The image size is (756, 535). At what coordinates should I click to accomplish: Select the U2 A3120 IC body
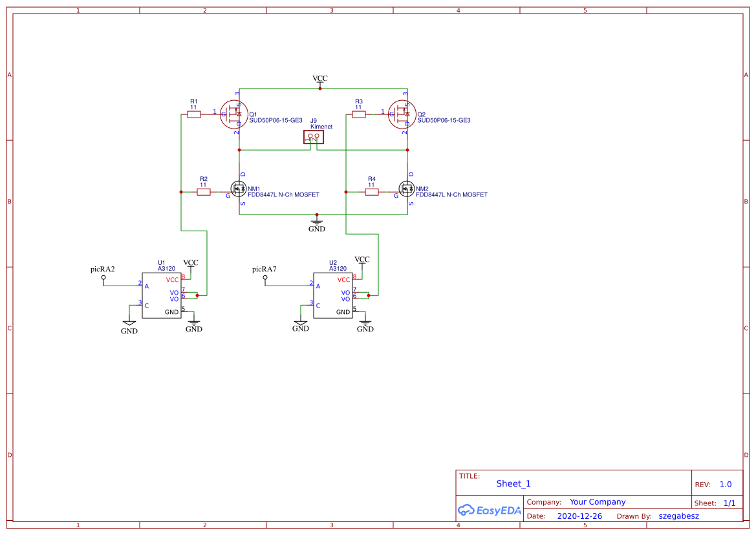click(333, 295)
